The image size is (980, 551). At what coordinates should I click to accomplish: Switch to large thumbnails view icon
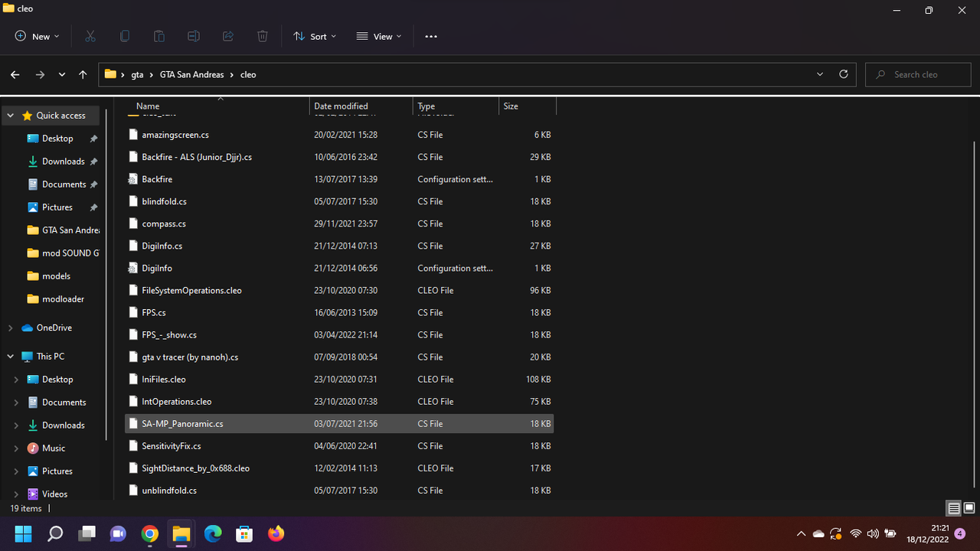click(x=969, y=508)
